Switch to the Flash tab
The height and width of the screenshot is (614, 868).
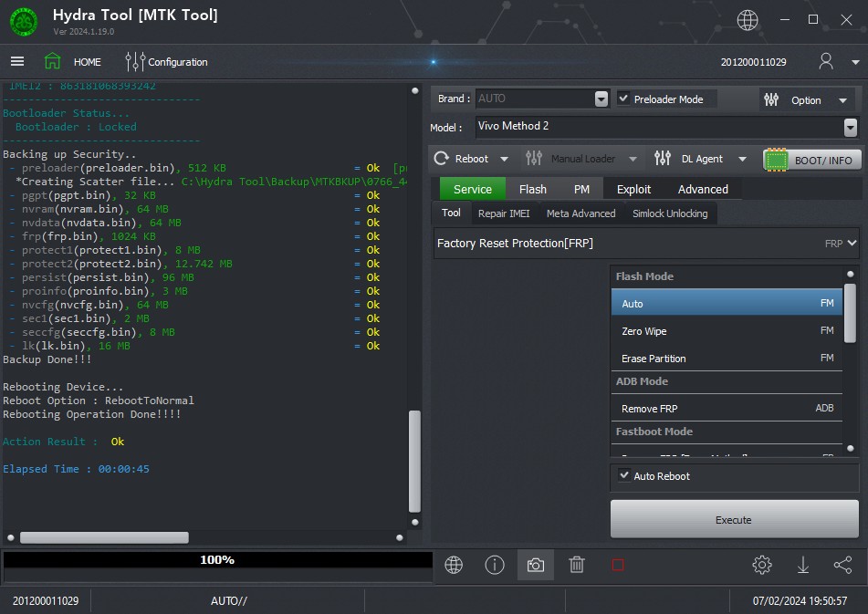coord(532,189)
